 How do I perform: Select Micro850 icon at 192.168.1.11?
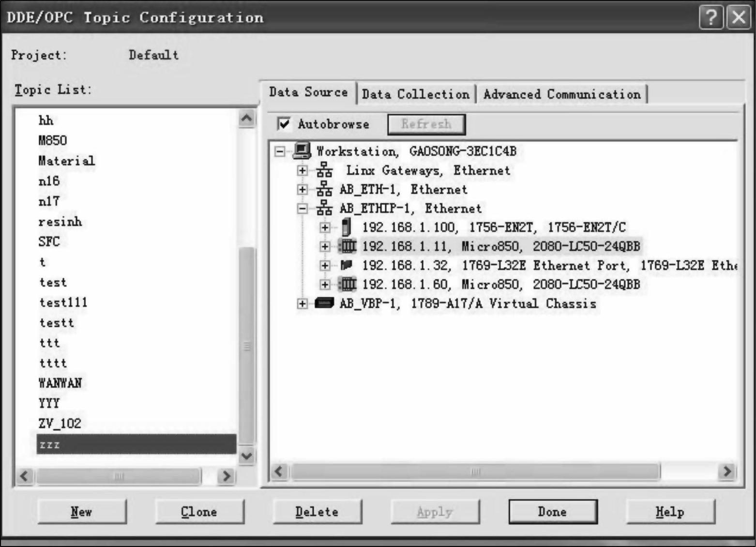347,246
